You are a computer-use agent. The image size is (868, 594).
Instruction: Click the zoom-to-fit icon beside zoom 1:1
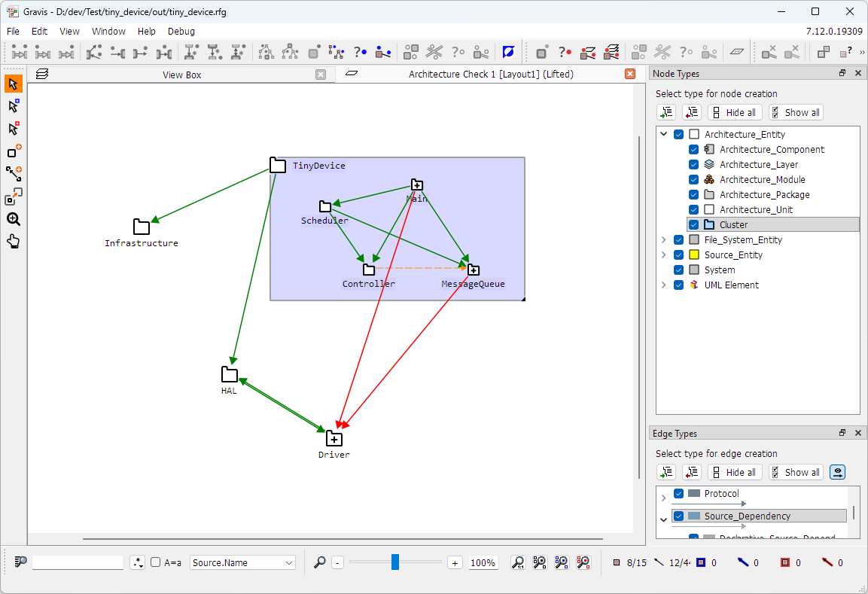(540, 562)
